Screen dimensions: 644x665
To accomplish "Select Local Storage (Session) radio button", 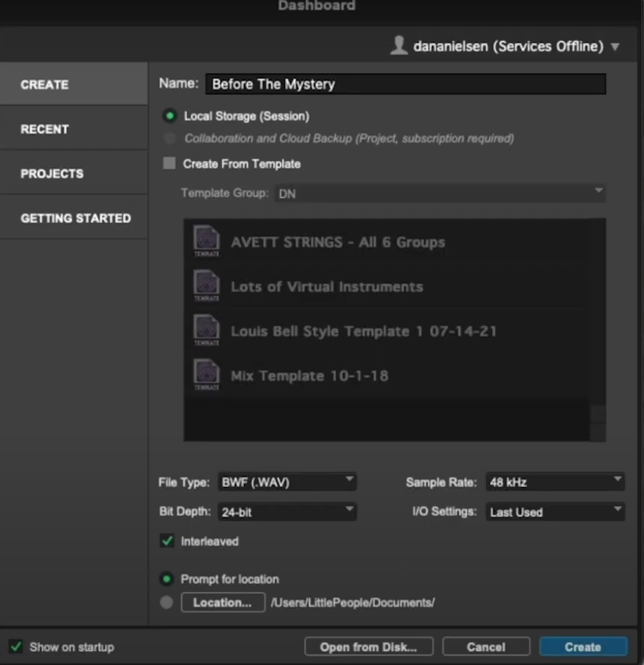I will (x=170, y=116).
